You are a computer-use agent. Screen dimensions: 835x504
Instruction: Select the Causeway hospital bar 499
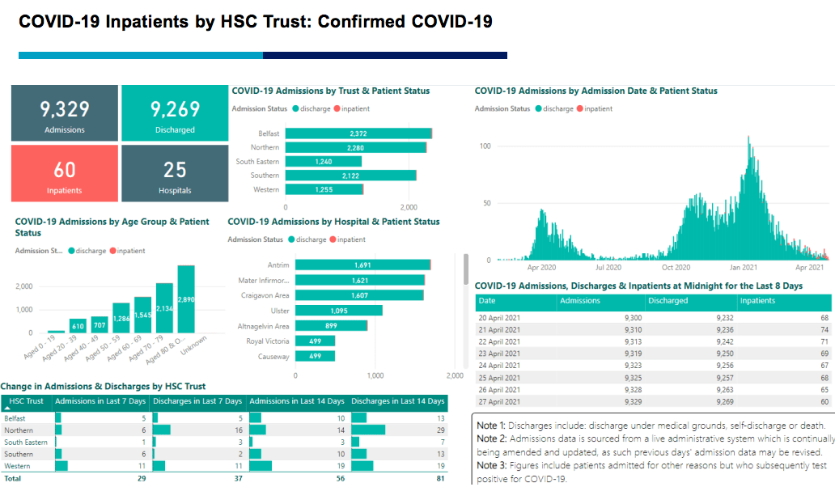pyautogui.click(x=316, y=356)
